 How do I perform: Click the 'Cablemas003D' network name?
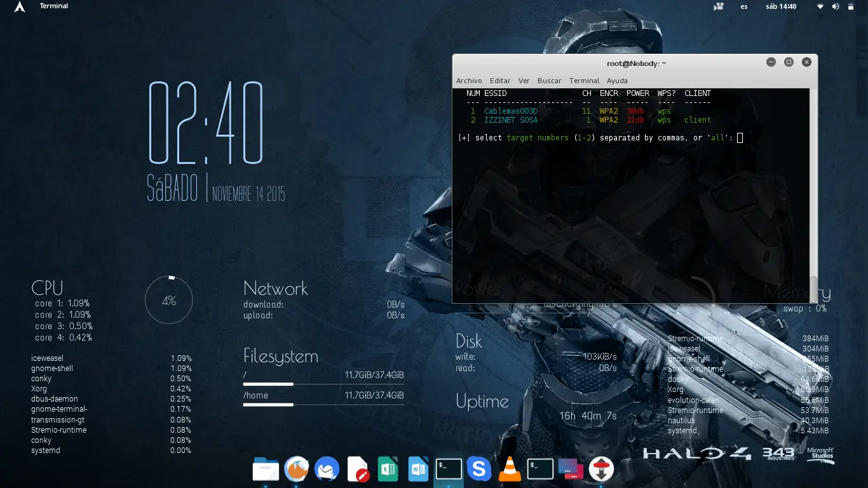pyautogui.click(x=511, y=111)
